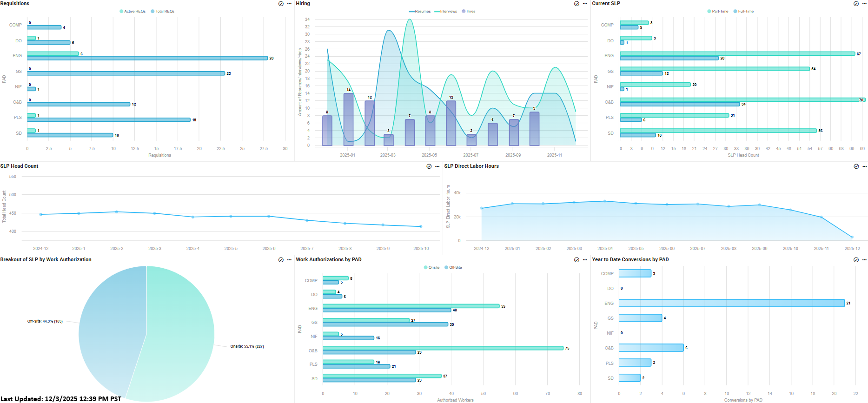Click Year to Date Conversions checkmark icon
The height and width of the screenshot is (403, 868).
click(x=856, y=260)
